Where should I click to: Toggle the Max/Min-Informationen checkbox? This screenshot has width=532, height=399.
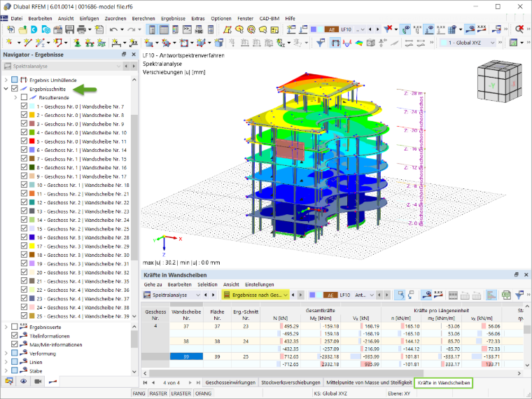tap(14, 344)
